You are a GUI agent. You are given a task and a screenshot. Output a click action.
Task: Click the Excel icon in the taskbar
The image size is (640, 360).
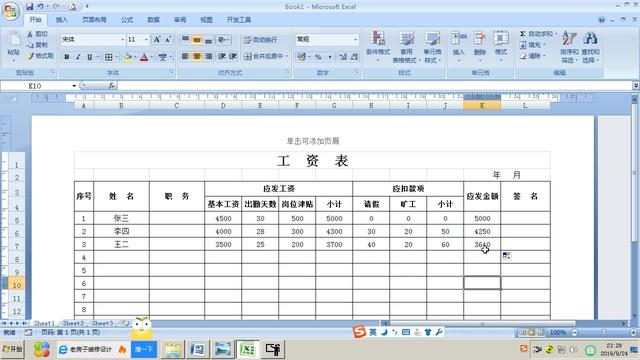click(x=247, y=349)
